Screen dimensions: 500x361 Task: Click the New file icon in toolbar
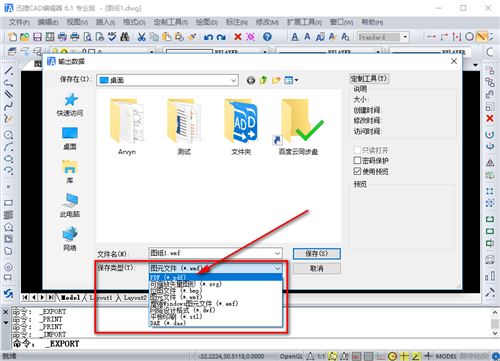(12, 37)
